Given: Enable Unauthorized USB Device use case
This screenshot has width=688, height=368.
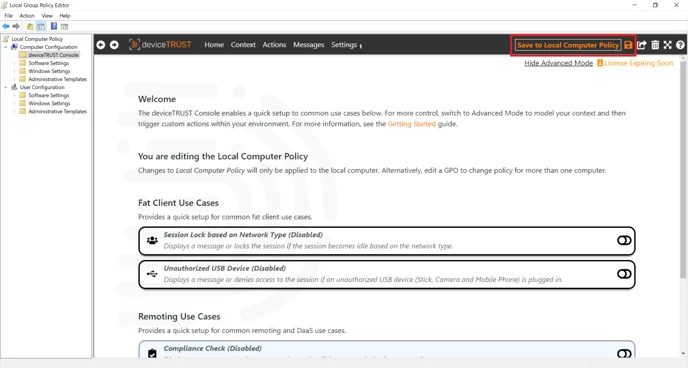Looking at the screenshot, I should [624, 274].
